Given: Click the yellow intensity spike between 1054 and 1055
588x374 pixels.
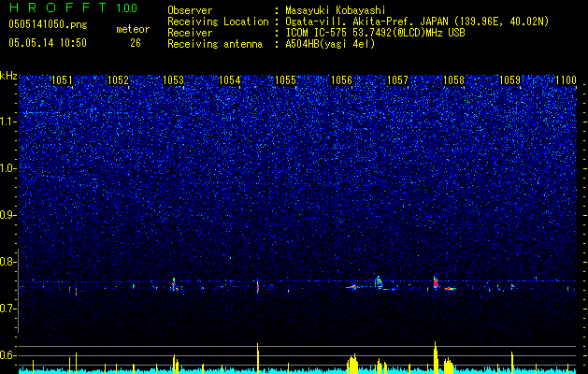Looking at the screenshot, I should click(x=258, y=358).
